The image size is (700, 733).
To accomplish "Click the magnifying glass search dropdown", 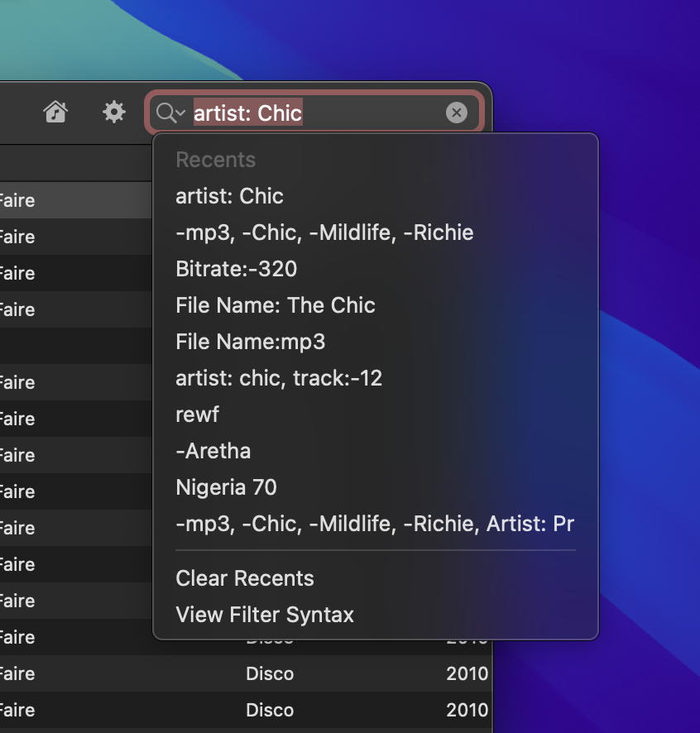I will [170, 113].
